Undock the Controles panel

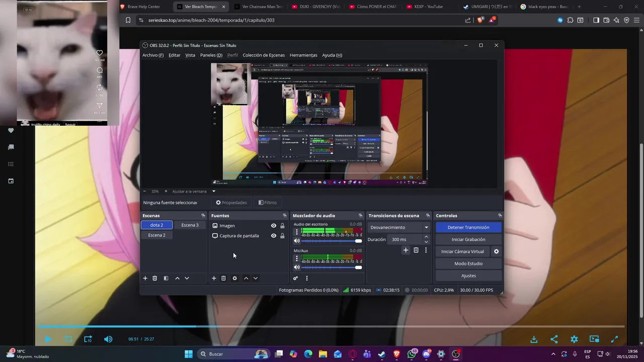coord(500,216)
